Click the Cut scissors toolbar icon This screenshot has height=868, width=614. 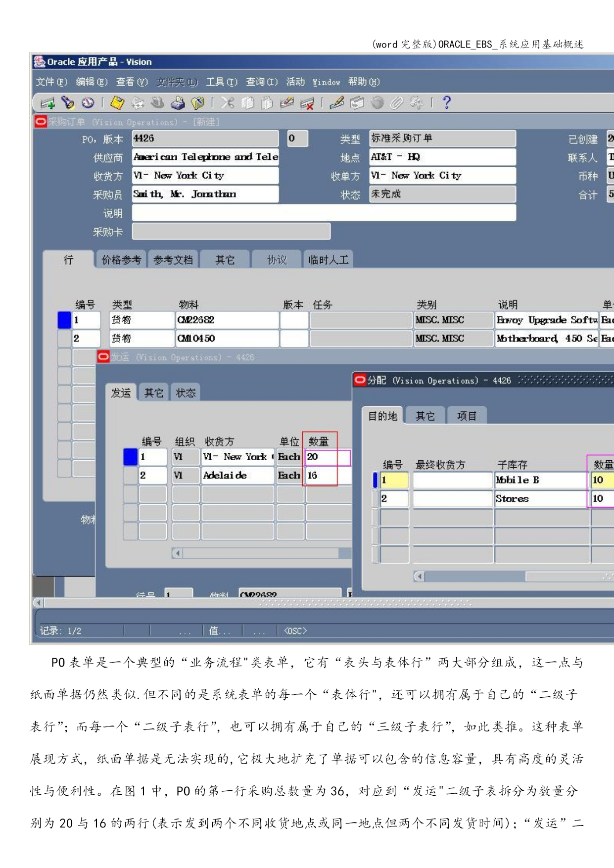(228, 103)
